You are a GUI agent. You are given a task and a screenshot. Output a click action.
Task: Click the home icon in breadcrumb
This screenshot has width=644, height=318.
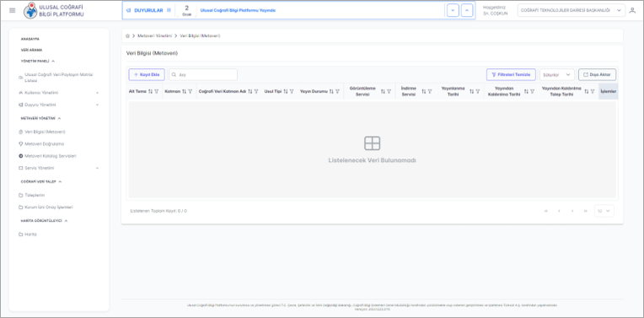point(127,35)
